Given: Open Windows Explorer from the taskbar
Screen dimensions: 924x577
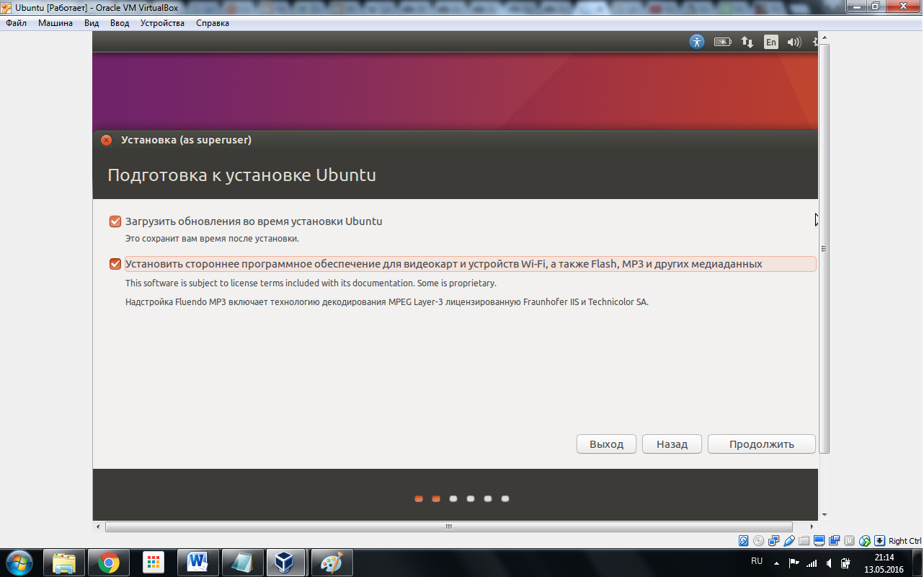Looking at the screenshot, I should tap(64, 563).
